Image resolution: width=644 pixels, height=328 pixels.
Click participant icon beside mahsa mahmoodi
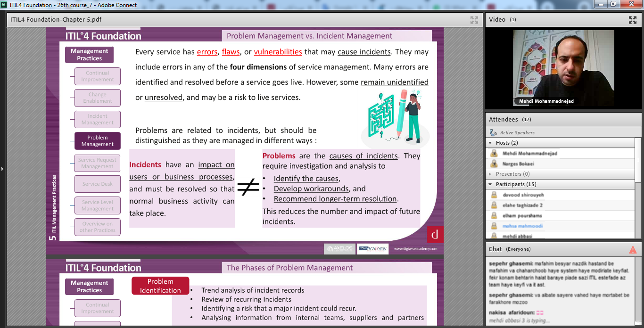tap(494, 226)
